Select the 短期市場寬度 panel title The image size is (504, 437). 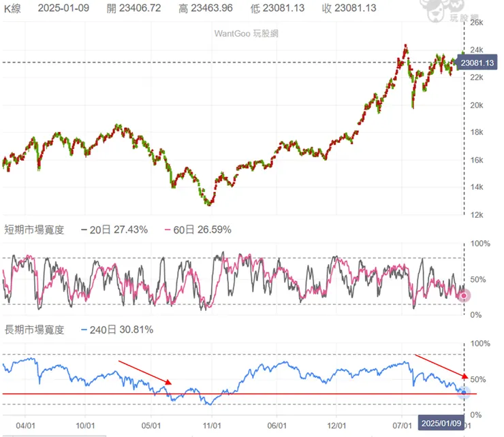pyautogui.click(x=34, y=230)
